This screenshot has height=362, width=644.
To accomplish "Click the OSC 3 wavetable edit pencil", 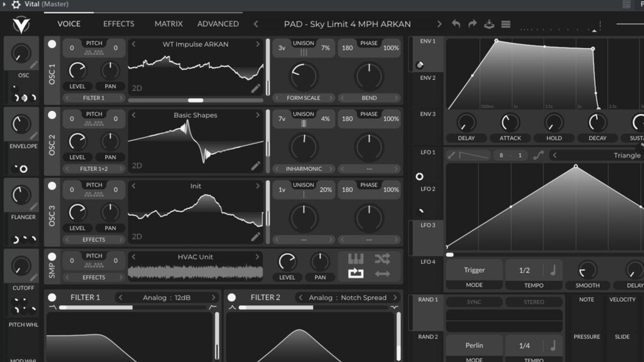I will (x=256, y=236).
